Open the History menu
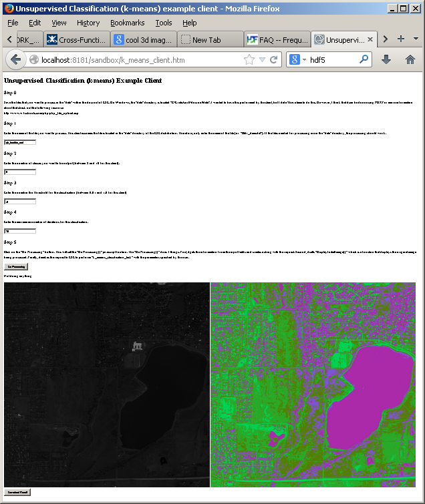 [x=88, y=23]
